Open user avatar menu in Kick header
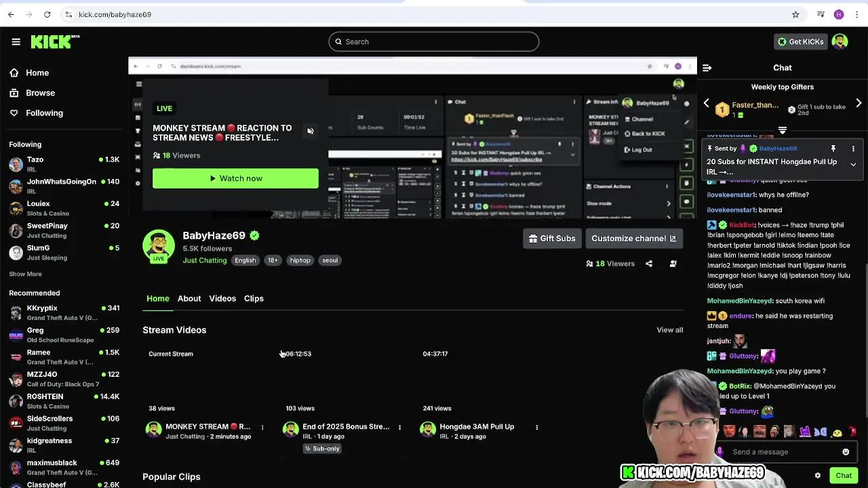This screenshot has height=488, width=868. pos(840,41)
